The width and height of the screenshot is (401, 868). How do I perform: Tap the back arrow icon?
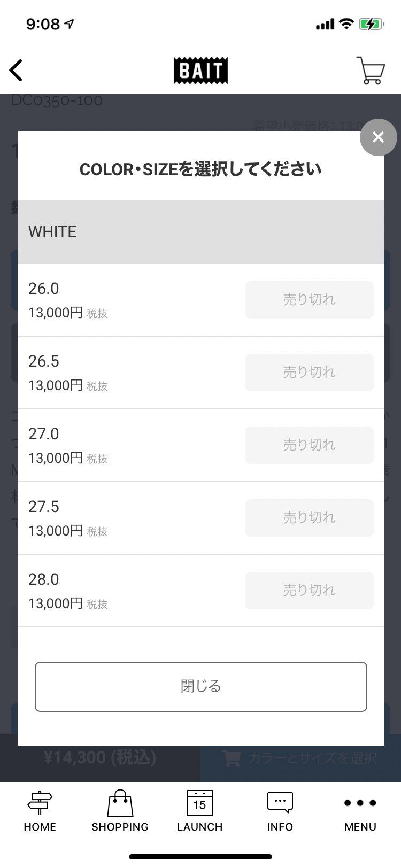(16, 70)
